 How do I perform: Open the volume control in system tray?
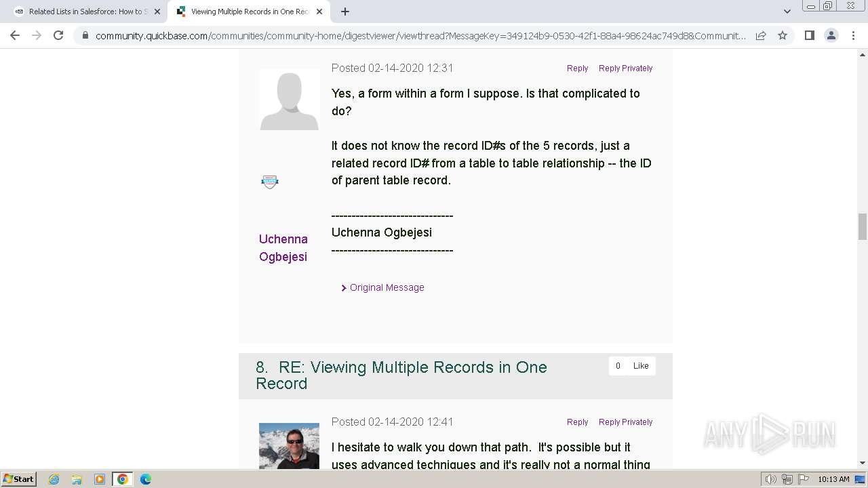click(x=771, y=479)
